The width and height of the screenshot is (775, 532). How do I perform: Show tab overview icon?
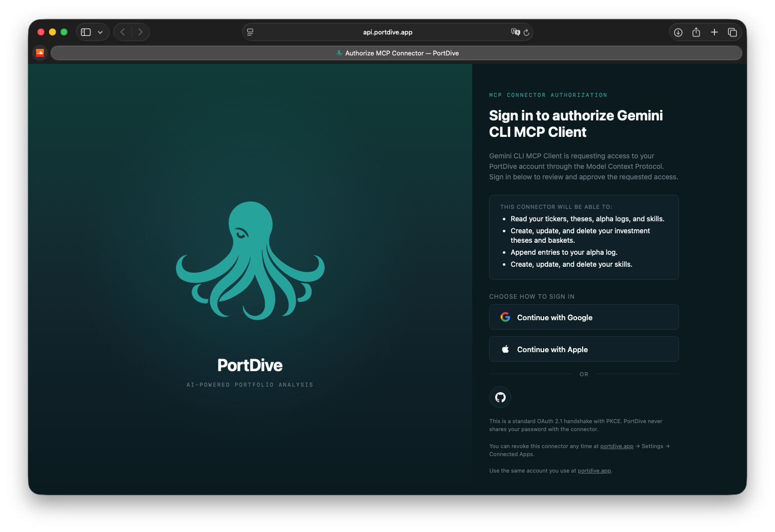point(733,32)
